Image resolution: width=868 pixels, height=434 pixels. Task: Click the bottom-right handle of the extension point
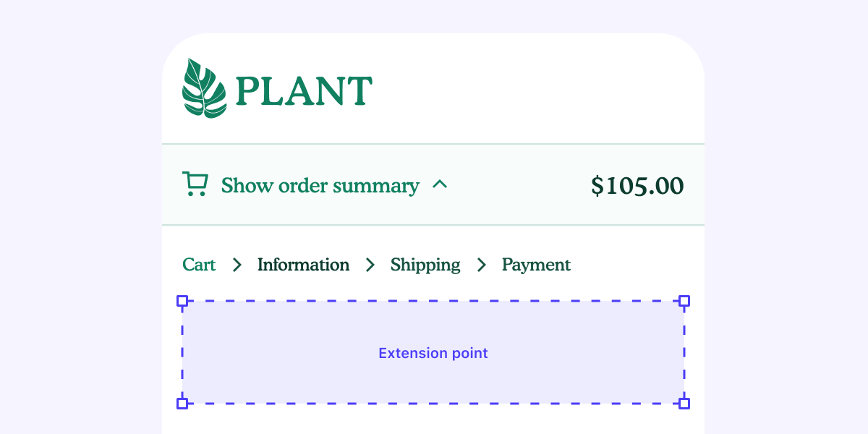[684, 403]
